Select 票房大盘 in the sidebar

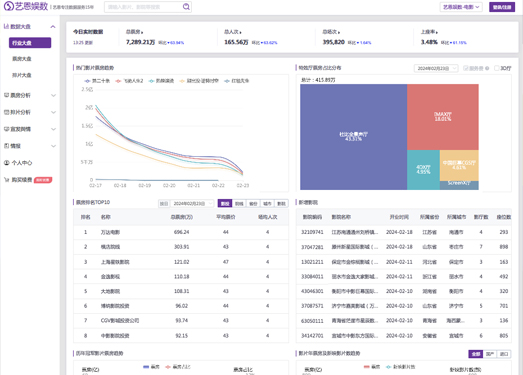coord(22,59)
